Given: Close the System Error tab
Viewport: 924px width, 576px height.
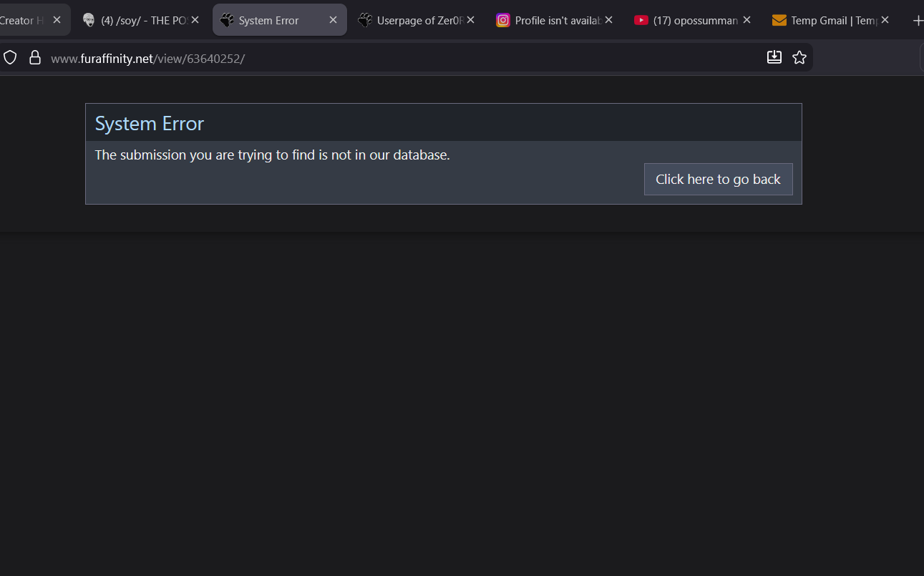Looking at the screenshot, I should tap(333, 20).
